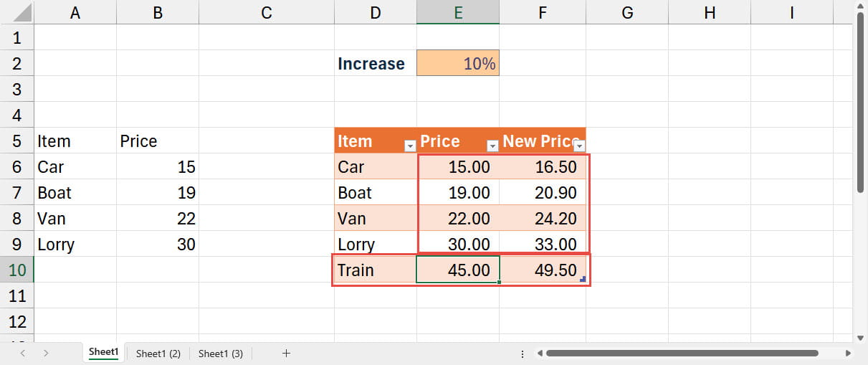Select the active Sheet1 tab
Screen dimensions: 868x365
[103, 352]
